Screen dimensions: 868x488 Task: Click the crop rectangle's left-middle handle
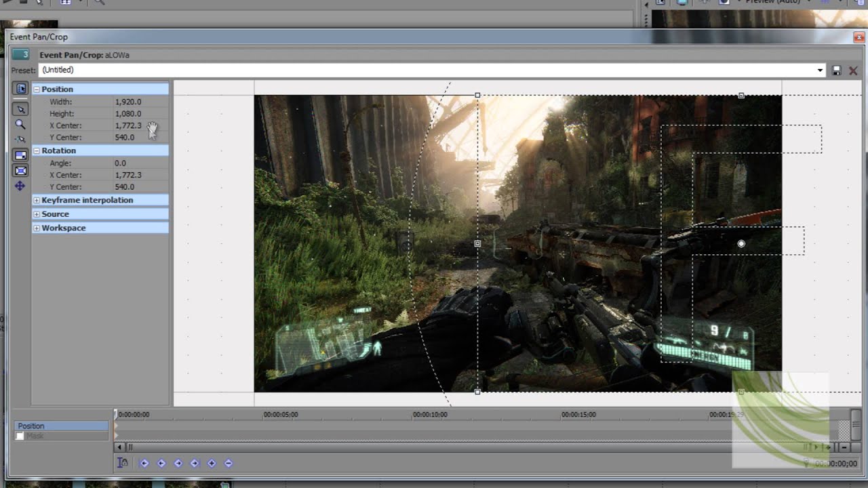pyautogui.click(x=477, y=243)
